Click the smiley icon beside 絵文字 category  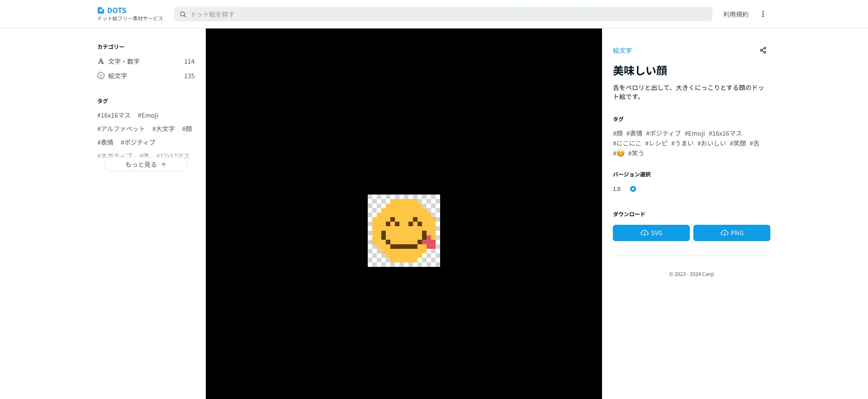click(x=101, y=76)
